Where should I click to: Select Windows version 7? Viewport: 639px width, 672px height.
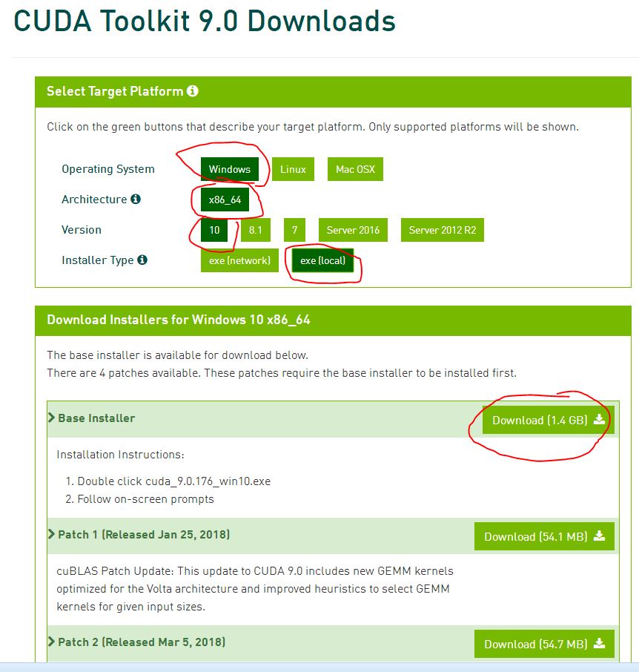click(294, 230)
